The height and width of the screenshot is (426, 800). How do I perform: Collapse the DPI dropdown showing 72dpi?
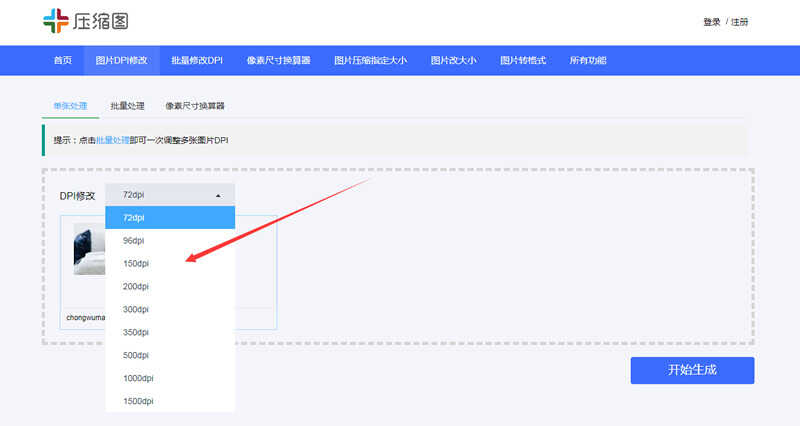(170, 195)
